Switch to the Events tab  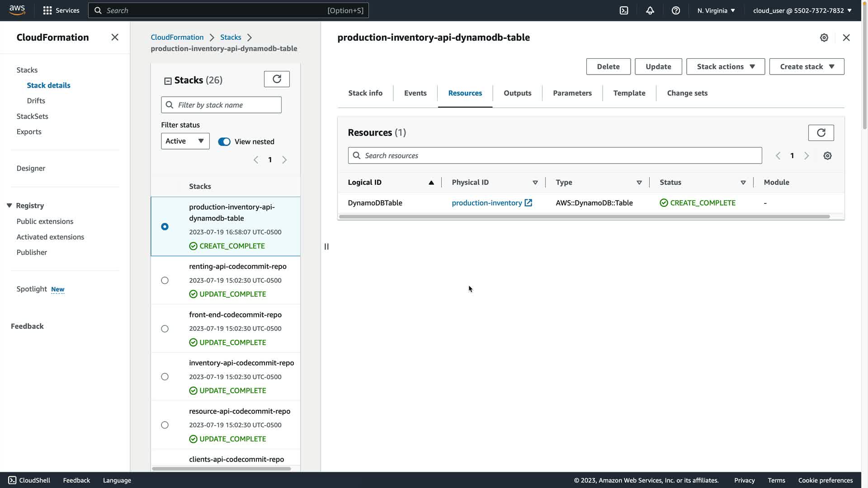(x=415, y=93)
